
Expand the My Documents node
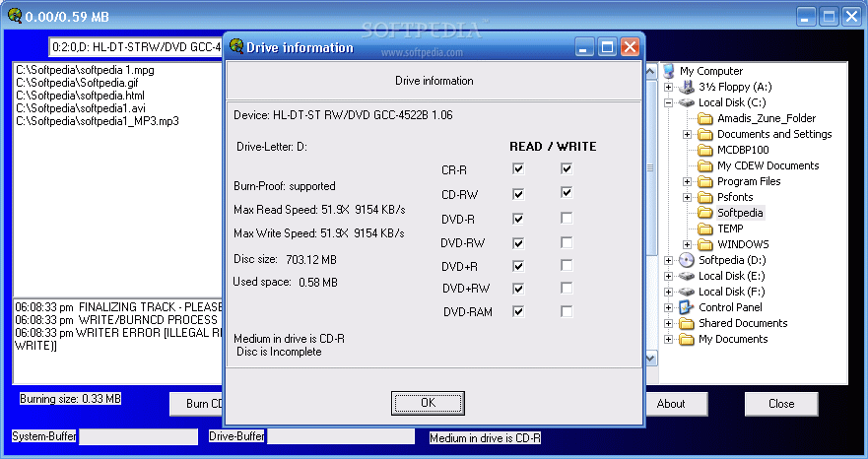coord(669,339)
